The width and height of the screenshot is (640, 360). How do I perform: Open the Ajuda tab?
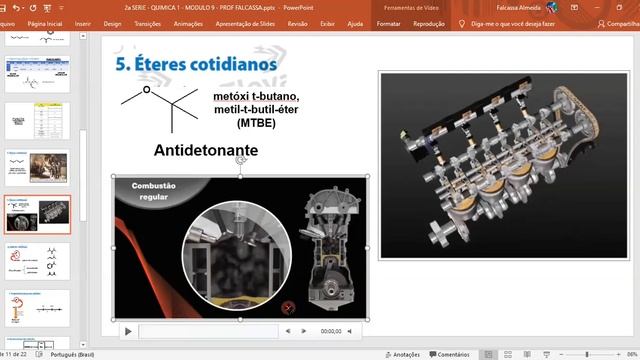tap(355, 24)
